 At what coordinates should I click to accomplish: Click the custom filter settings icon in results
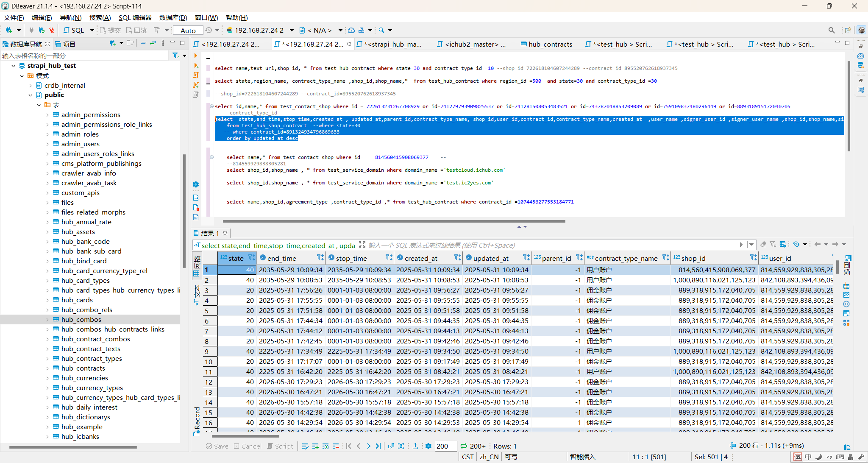pos(783,244)
